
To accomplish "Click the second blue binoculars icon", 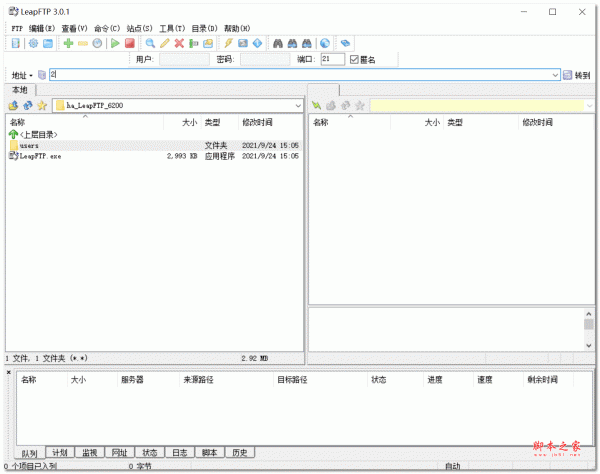I will 292,43.
